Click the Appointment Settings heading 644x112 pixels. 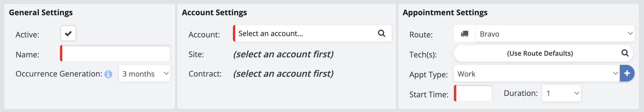(x=445, y=12)
